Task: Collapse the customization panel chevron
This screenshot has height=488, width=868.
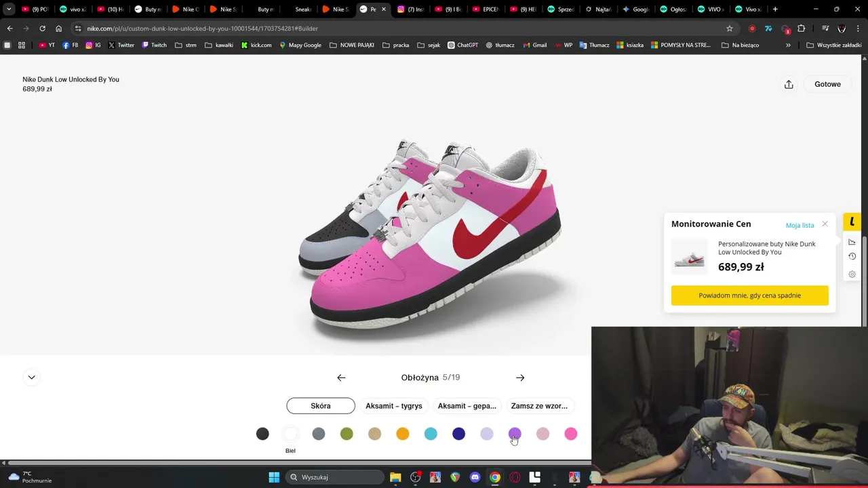Action: click(31, 378)
